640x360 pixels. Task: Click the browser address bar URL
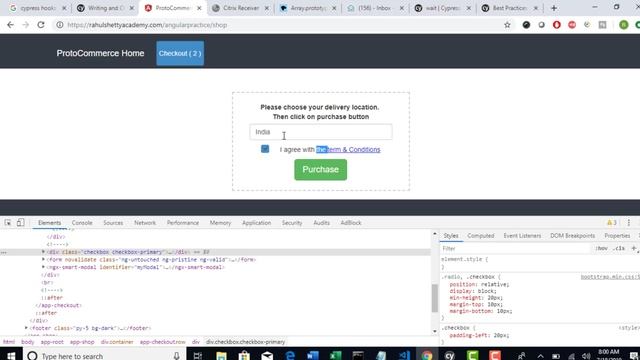[x=147, y=25]
